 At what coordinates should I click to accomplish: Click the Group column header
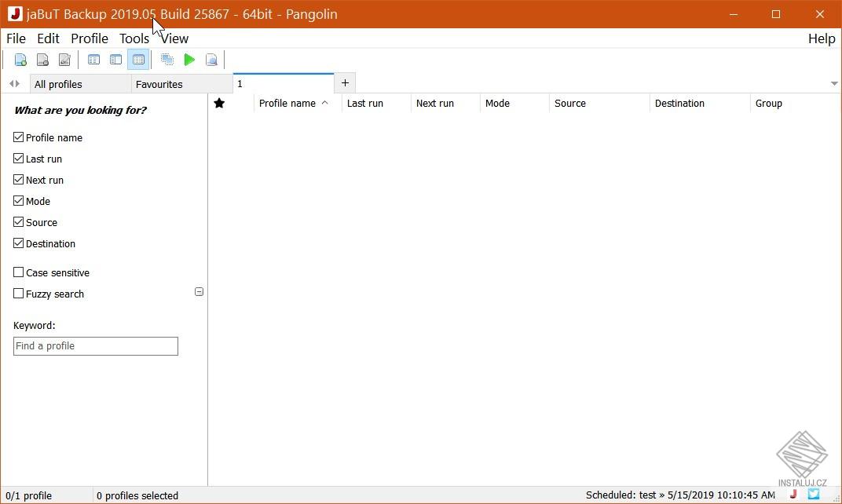768,103
